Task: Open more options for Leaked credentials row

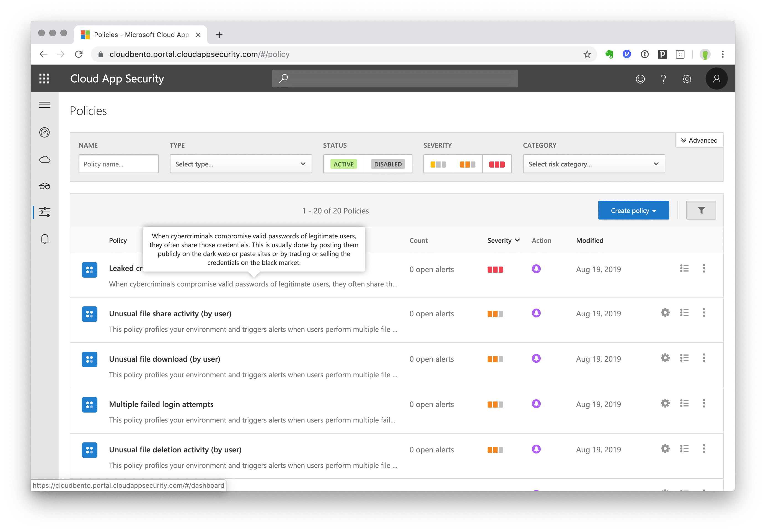Action: (x=704, y=268)
